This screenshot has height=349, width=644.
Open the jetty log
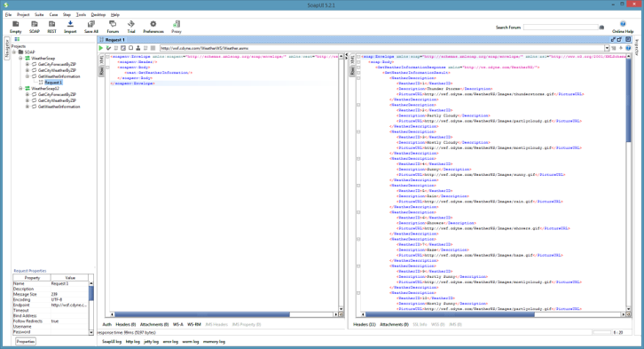point(151,342)
